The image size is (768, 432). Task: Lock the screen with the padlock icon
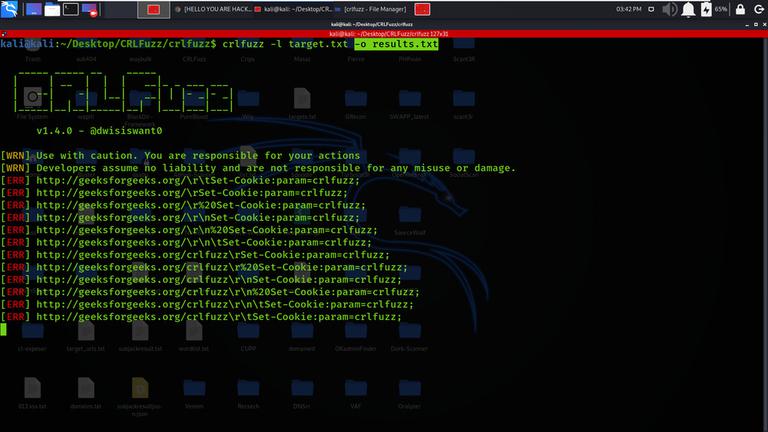pyautogui.click(x=740, y=9)
